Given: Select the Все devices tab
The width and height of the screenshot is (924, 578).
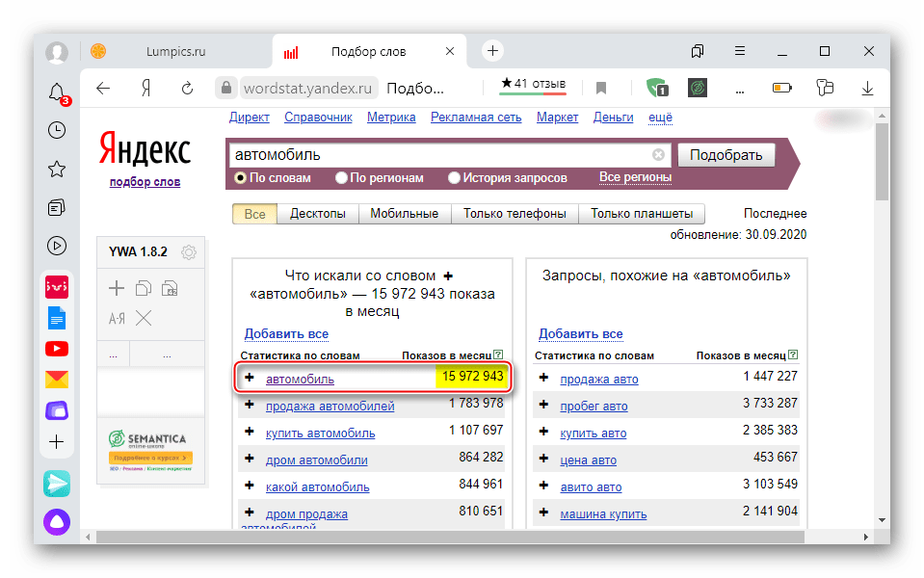Looking at the screenshot, I should [x=254, y=214].
